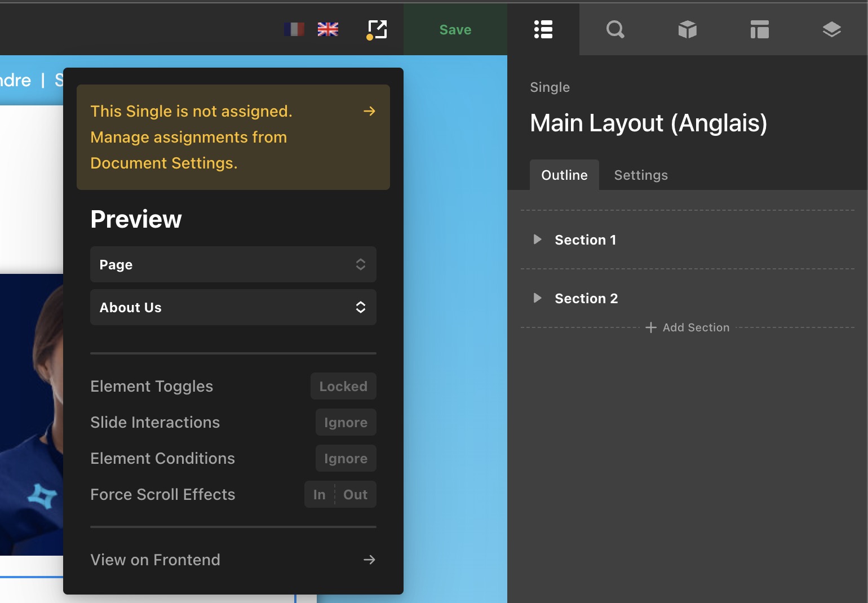This screenshot has height=603, width=868.
Task: Click View on Frontend link
Action: 233,560
